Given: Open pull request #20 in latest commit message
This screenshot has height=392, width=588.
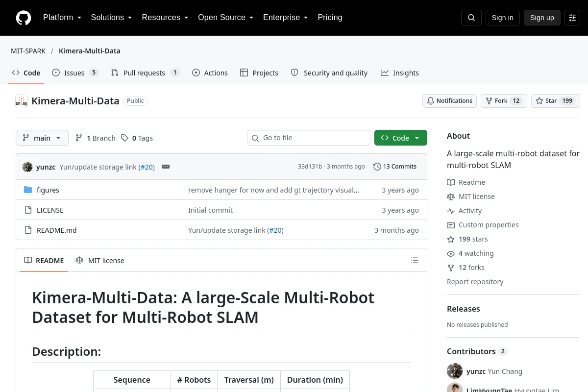Looking at the screenshot, I should (147, 167).
